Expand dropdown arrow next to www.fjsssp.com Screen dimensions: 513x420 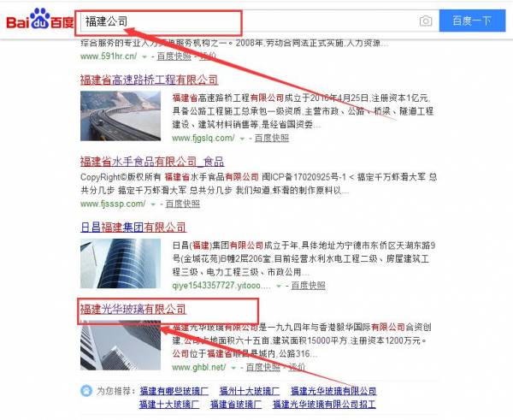153,204
